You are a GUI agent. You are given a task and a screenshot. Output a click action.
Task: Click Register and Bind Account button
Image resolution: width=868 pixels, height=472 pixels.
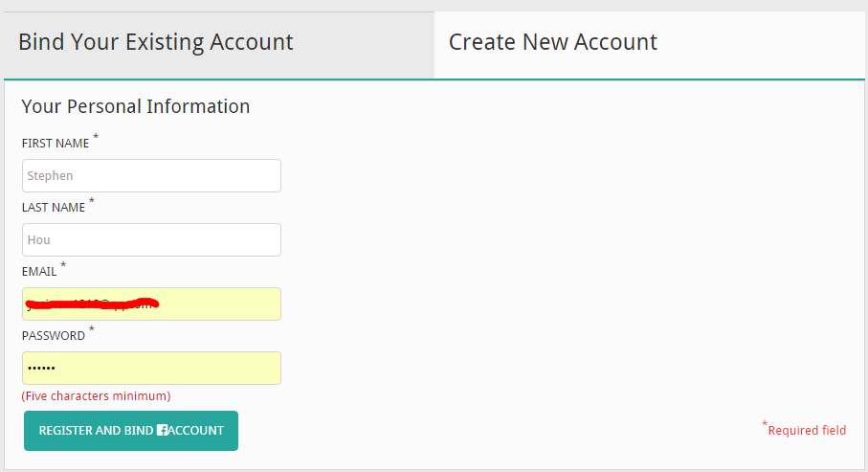tap(131, 431)
